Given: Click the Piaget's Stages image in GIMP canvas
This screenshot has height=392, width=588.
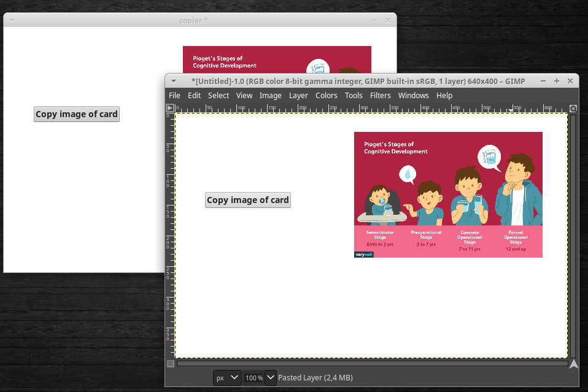Looking at the screenshot, I should coord(448,194).
